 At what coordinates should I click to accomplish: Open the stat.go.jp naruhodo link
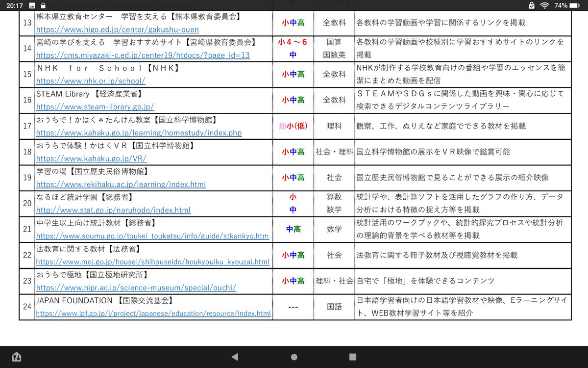pos(113,210)
